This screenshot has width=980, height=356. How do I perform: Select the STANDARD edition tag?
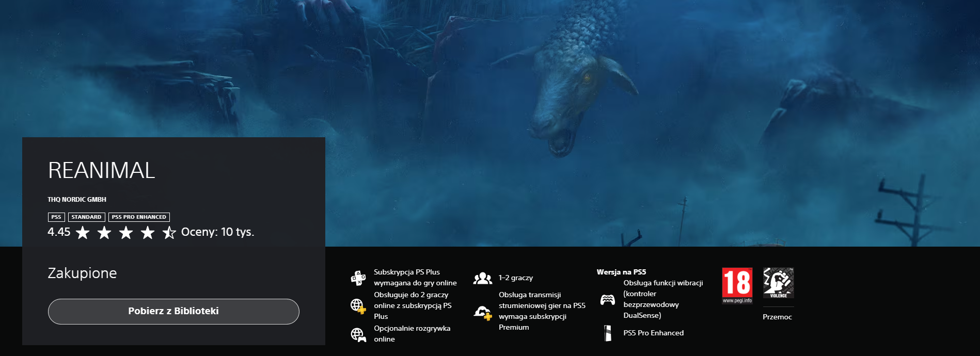[x=86, y=217]
